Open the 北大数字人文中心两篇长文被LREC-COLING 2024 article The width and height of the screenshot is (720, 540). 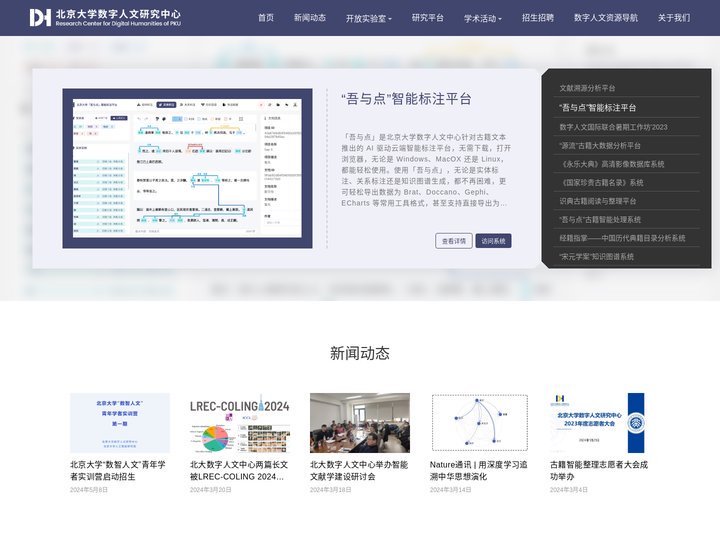click(x=239, y=471)
